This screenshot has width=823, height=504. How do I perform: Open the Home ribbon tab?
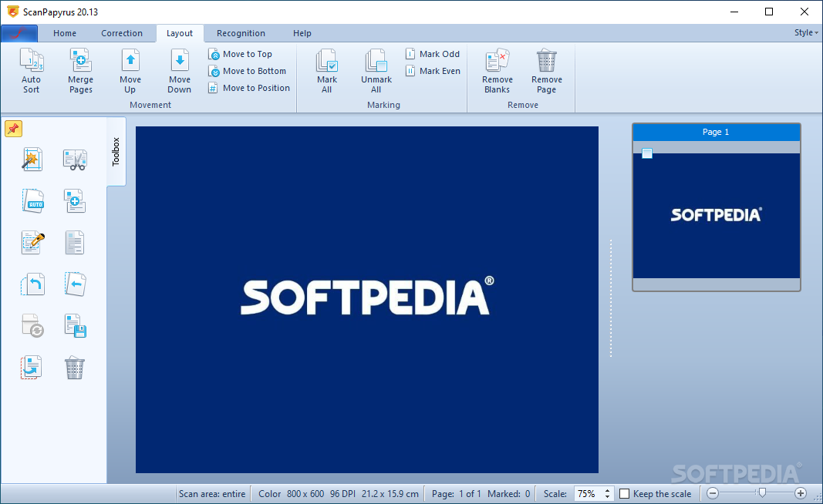point(65,33)
